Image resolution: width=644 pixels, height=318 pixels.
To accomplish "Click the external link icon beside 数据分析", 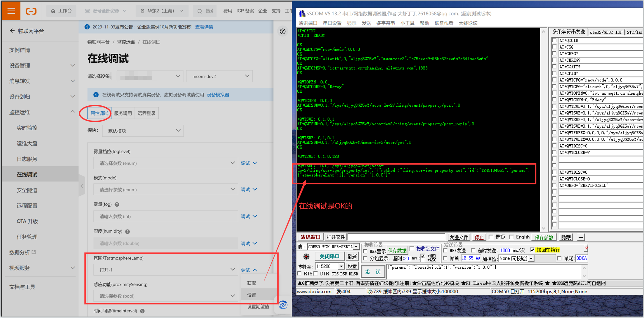I will click(x=34, y=252).
